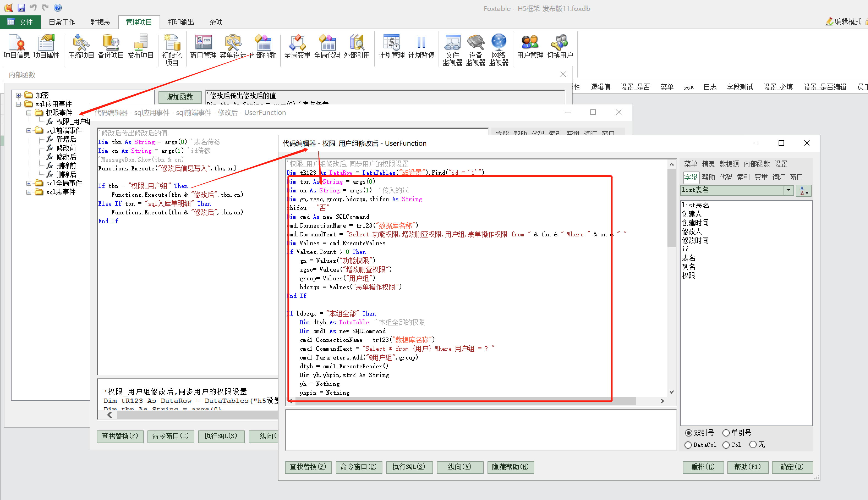Open 网络监视器 tool
Image resolution: width=868 pixels, height=500 pixels.
click(x=499, y=50)
